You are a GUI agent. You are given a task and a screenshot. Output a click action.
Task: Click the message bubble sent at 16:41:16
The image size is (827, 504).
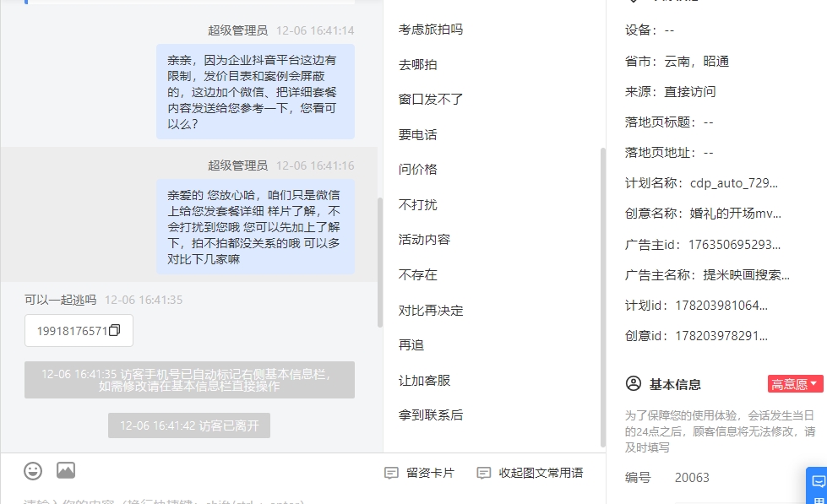click(255, 227)
